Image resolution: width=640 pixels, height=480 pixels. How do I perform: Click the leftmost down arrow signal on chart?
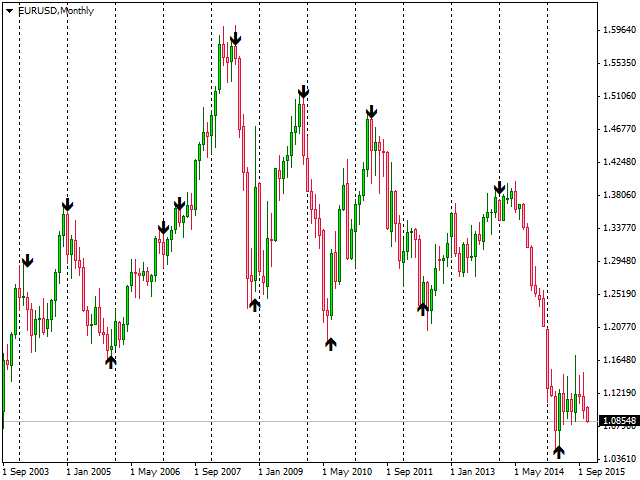(28, 260)
